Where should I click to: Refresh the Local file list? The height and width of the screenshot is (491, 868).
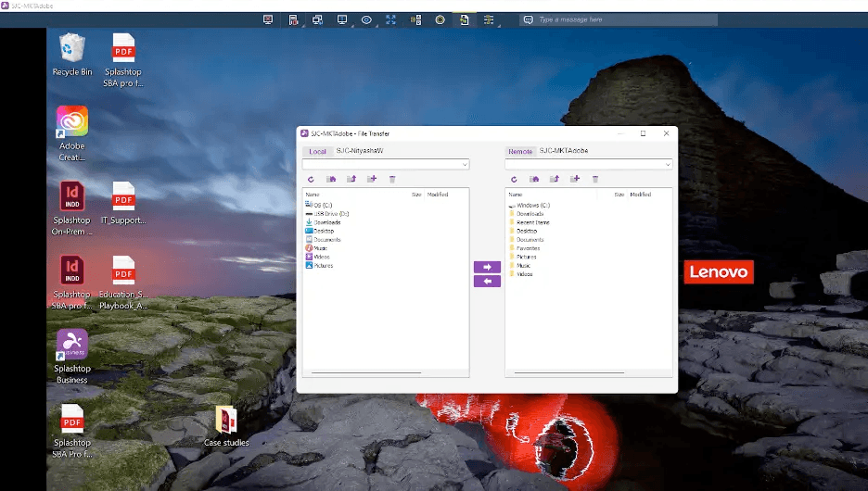pyautogui.click(x=311, y=179)
